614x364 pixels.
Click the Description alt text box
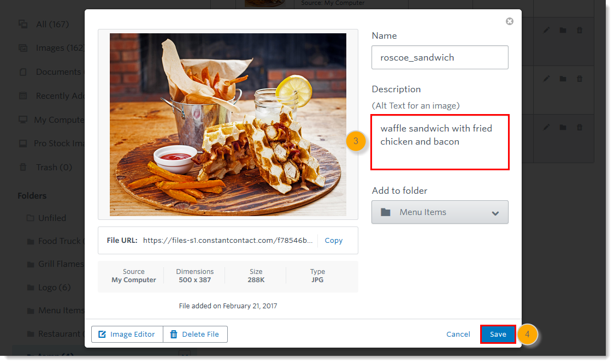(x=439, y=142)
